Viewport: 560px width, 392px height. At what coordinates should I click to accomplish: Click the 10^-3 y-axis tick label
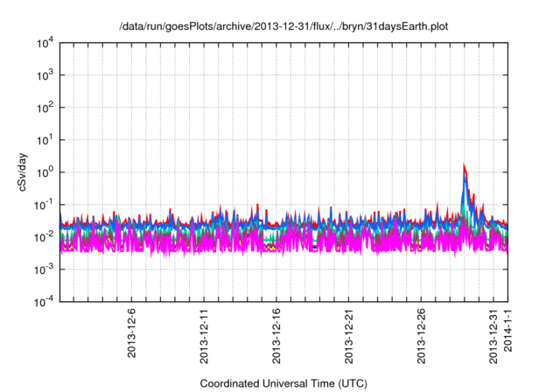(x=40, y=269)
